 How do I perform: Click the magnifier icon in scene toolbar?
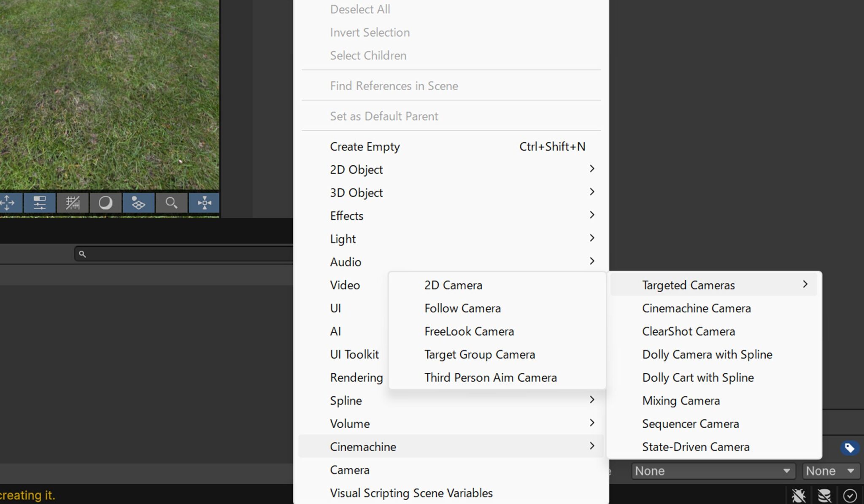[171, 203]
